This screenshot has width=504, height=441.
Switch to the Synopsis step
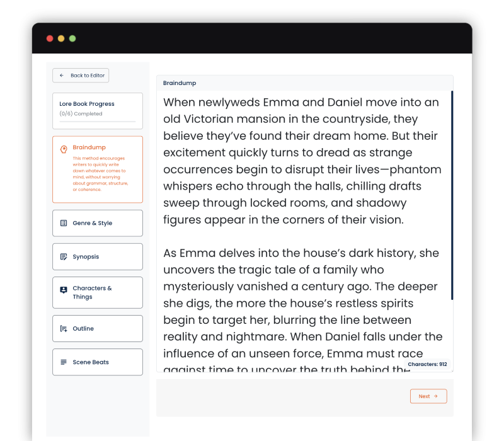[98, 257]
